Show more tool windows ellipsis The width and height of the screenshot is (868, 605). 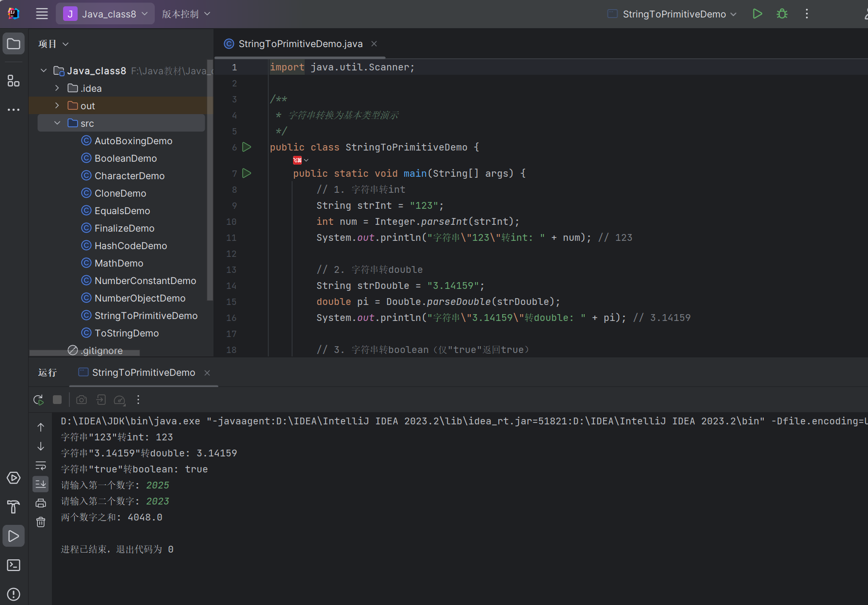[14, 110]
